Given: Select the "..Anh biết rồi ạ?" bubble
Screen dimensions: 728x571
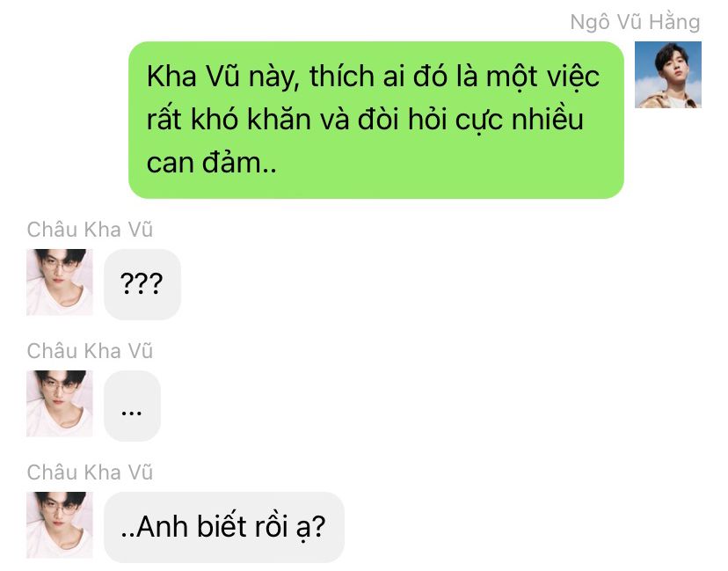Looking at the screenshot, I should click(224, 527).
